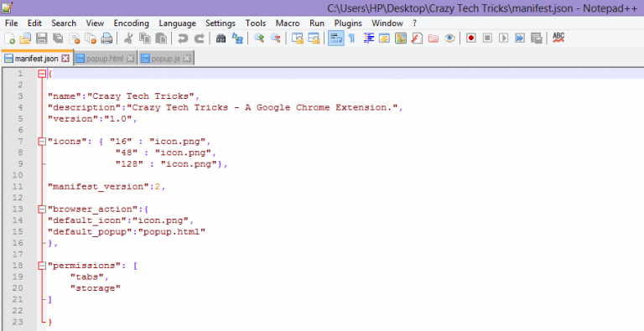Click the Paste clipboard icon
Viewport: 644px width, 331px height.
[161, 39]
